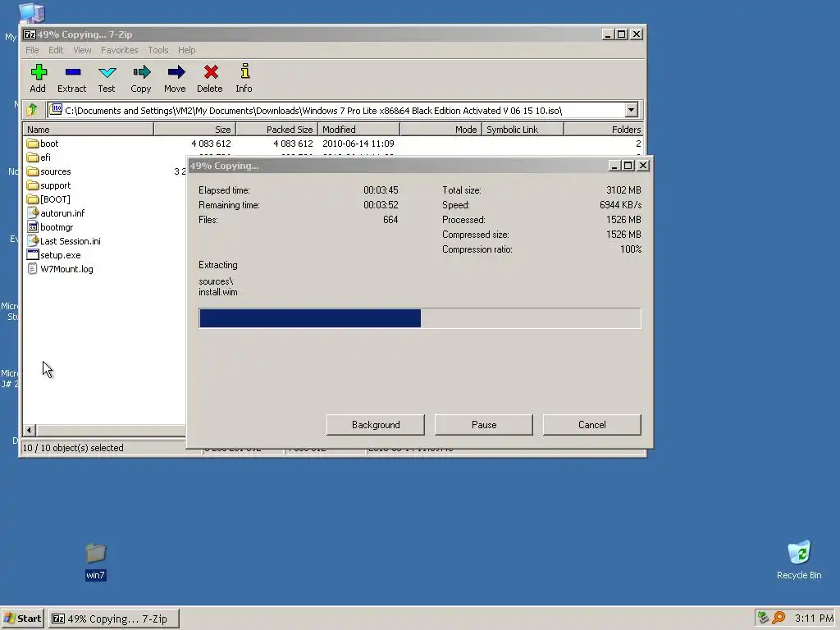Click the status bar objects selected text
Viewport: 840px width, 630px height.
point(73,448)
